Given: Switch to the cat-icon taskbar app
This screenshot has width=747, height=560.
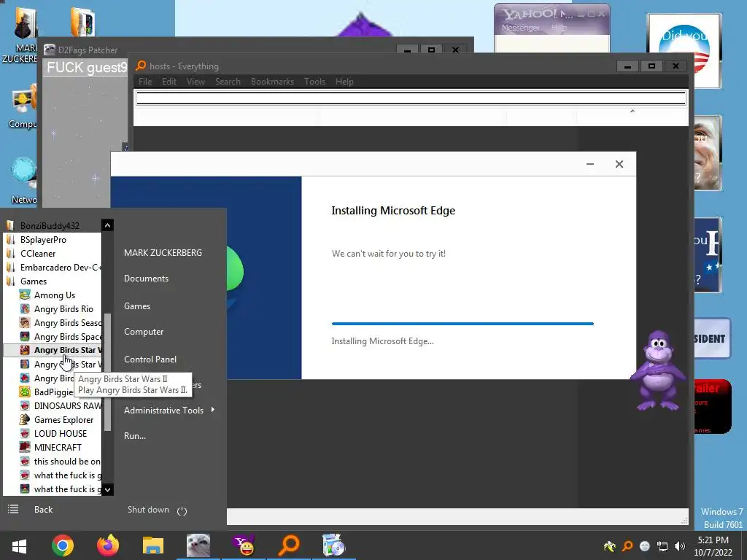Looking at the screenshot, I should tap(198, 545).
